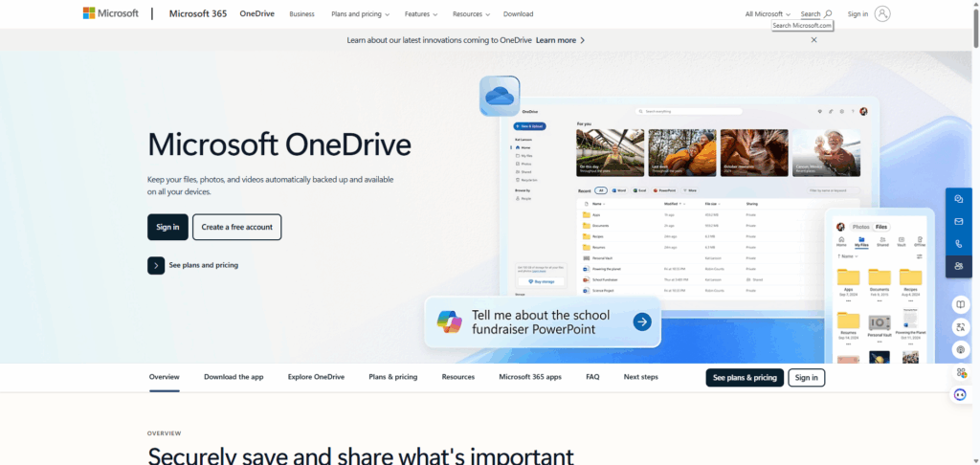Click the hero Sign in button
The height and width of the screenshot is (465, 980).
(167, 227)
